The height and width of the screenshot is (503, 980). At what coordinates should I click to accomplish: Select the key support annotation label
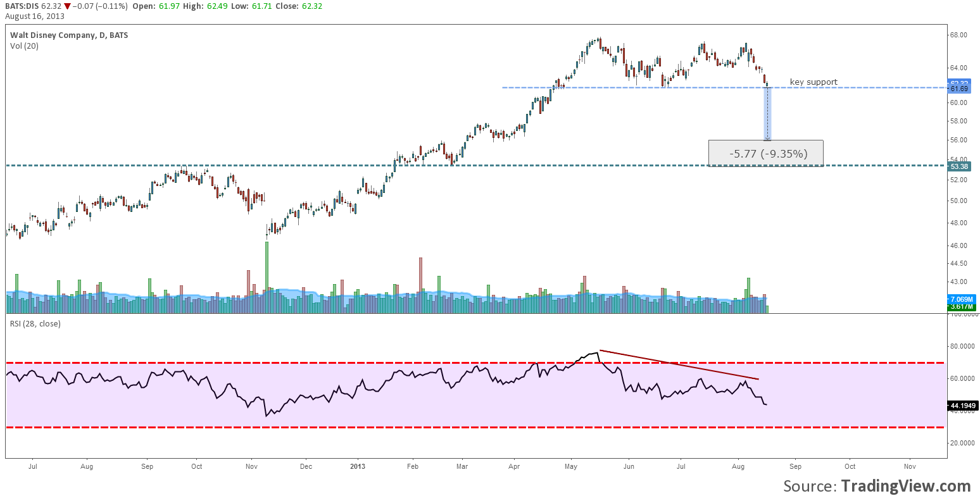tap(814, 82)
